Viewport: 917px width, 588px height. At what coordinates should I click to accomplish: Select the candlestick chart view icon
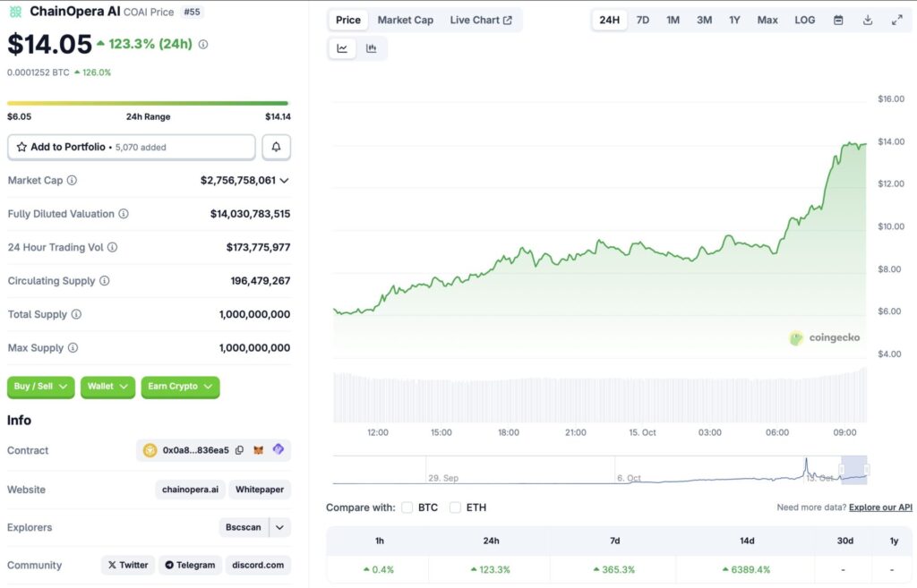point(371,48)
